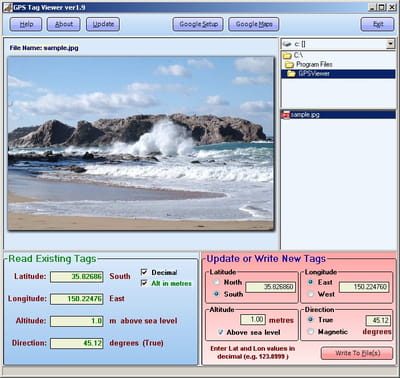400x378 pixels.
Task: Toggle Alt in metres checkbox
Action: pos(144,283)
